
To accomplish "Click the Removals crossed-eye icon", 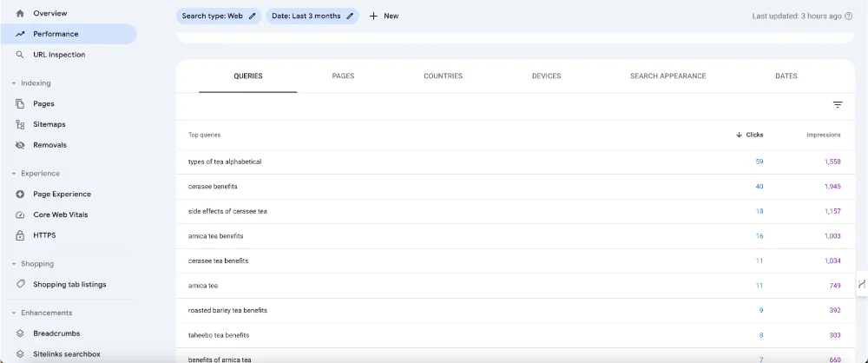I will pos(20,145).
